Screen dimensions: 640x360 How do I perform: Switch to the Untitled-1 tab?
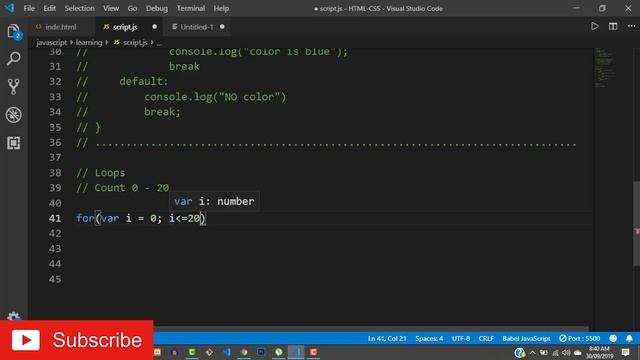click(x=197, y=27)
